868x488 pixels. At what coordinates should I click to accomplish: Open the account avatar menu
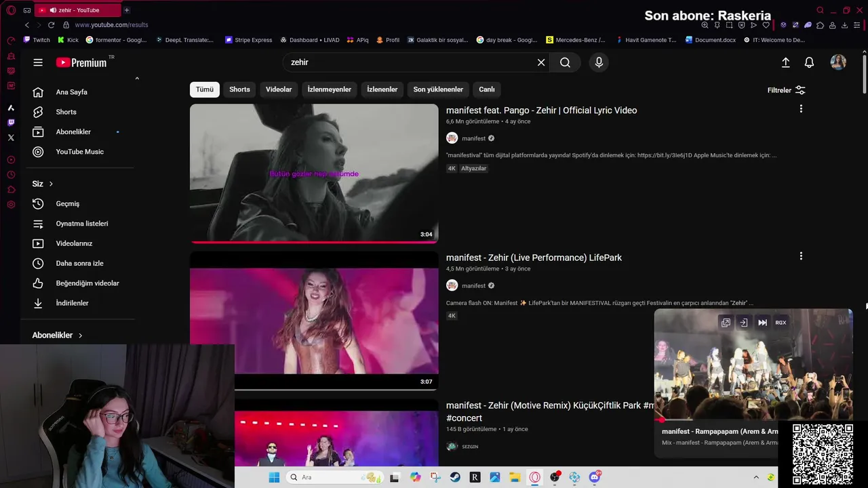pos(838,62)
